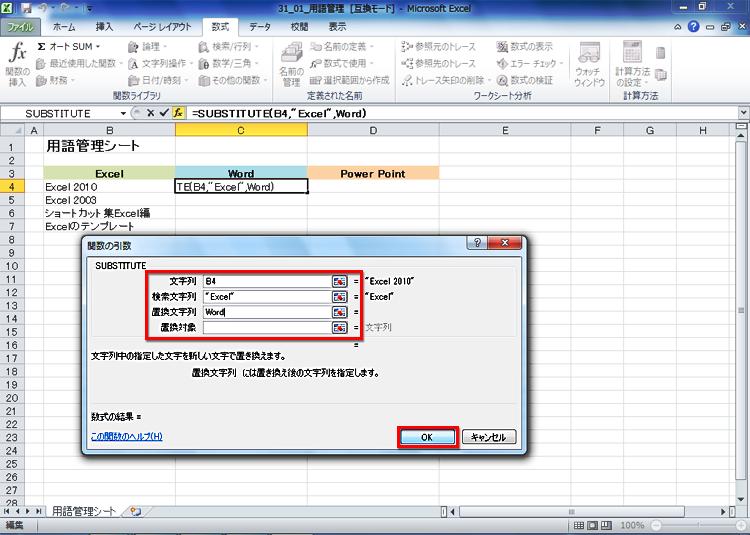
Task: Switch to the データ (Data) tab
Action: tap(260, 27)
